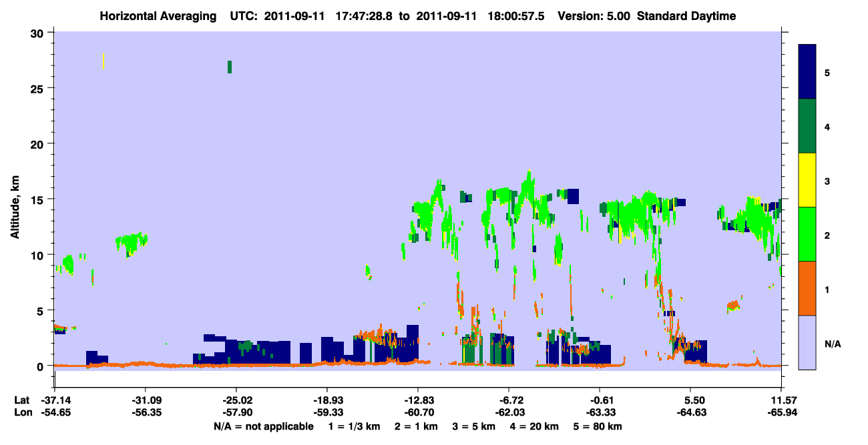
Task: Click the y-axis tick label 15
Action: (39, 199)
